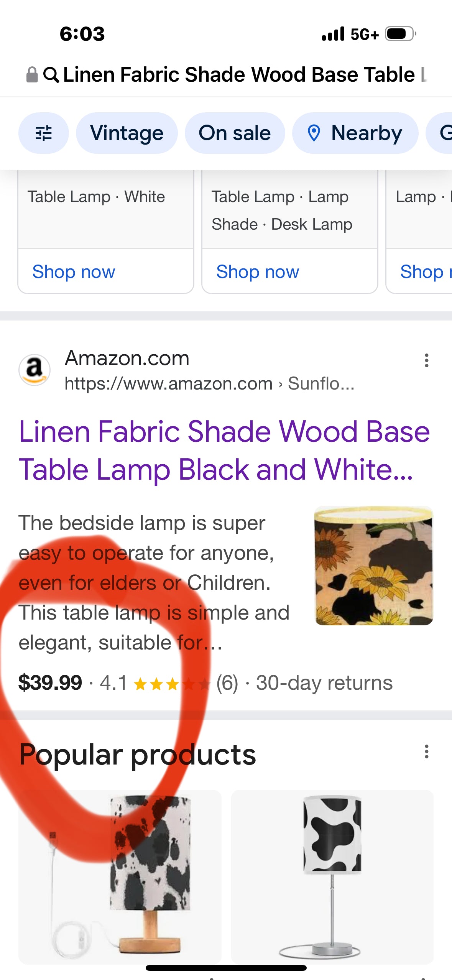The width and height of the screenshot is (452, 980).
Task: Tap the Table Lamp · White category label
Action: click(96, 197)
